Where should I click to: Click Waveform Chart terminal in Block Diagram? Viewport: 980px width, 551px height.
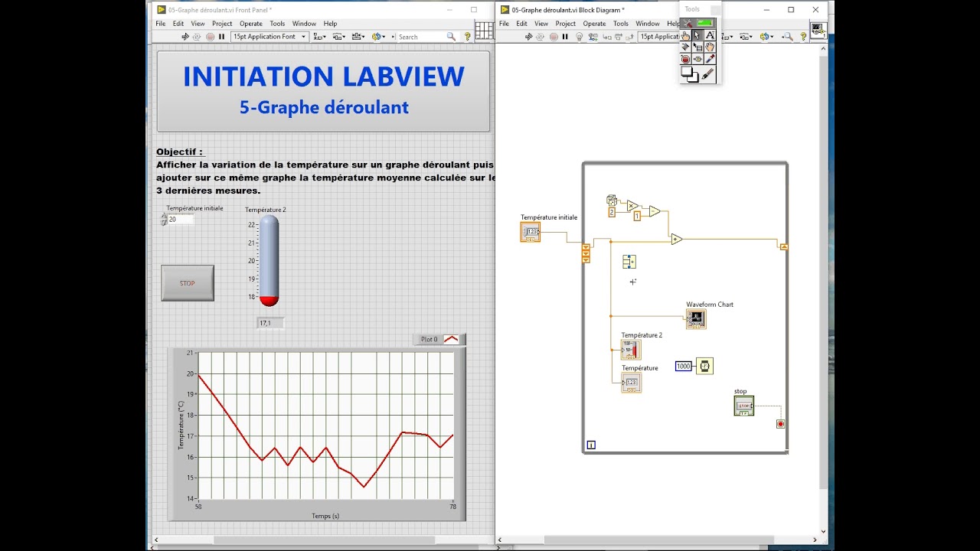(x=696, y=319)
